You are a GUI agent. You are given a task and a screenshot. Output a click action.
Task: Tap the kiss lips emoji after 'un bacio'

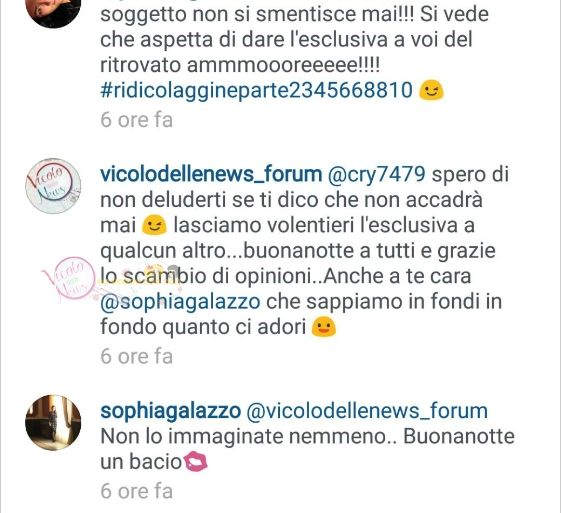tap(195, 462)
